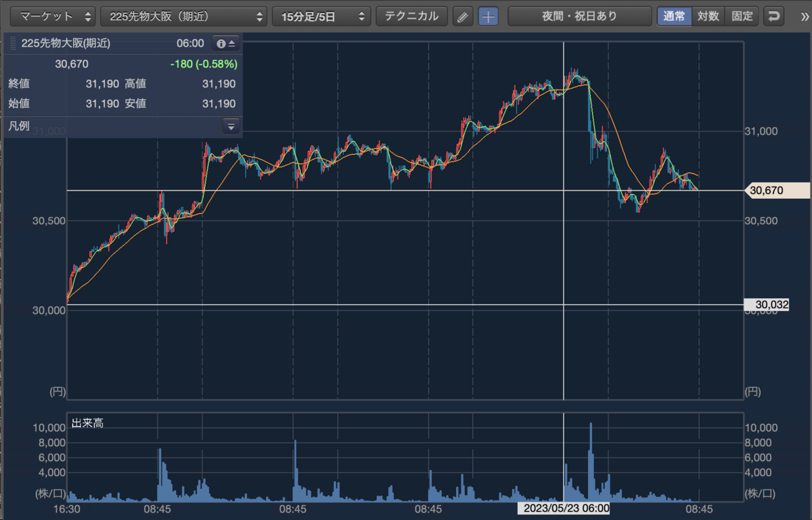Grab the info panel drag handle
The width and height of the screenshot is (812, 520).
click(13, 43)
